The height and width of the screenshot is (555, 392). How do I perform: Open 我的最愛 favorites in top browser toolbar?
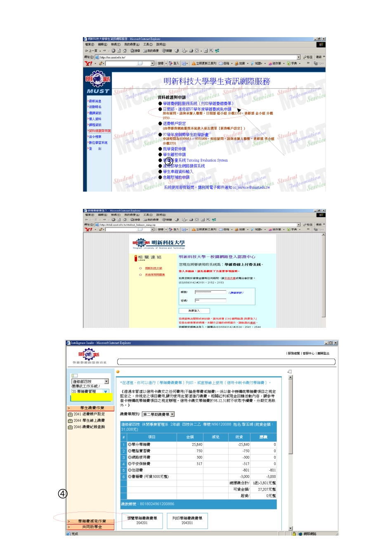pos(151,51)
